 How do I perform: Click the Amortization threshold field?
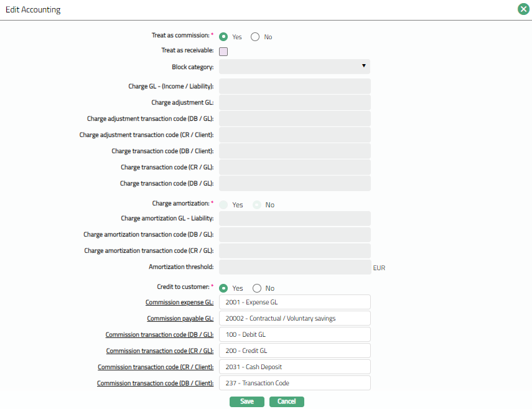294,267
